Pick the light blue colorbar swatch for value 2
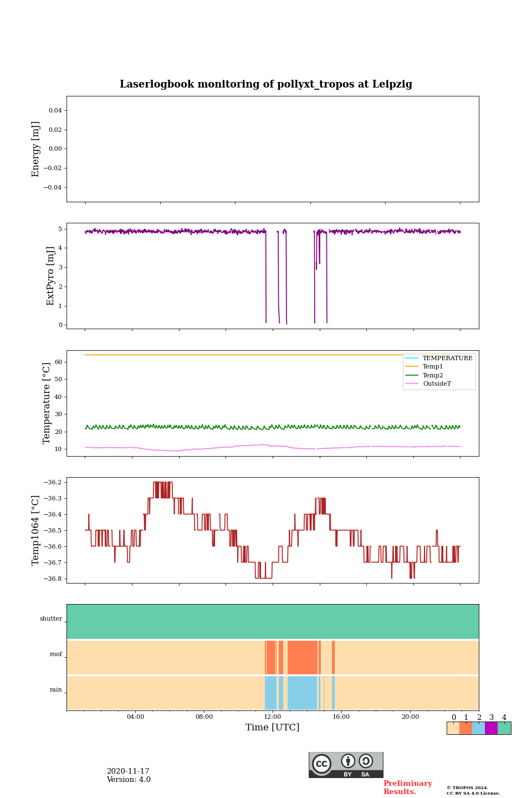Screen dimensions: 532x798 [x=478, y=728]
